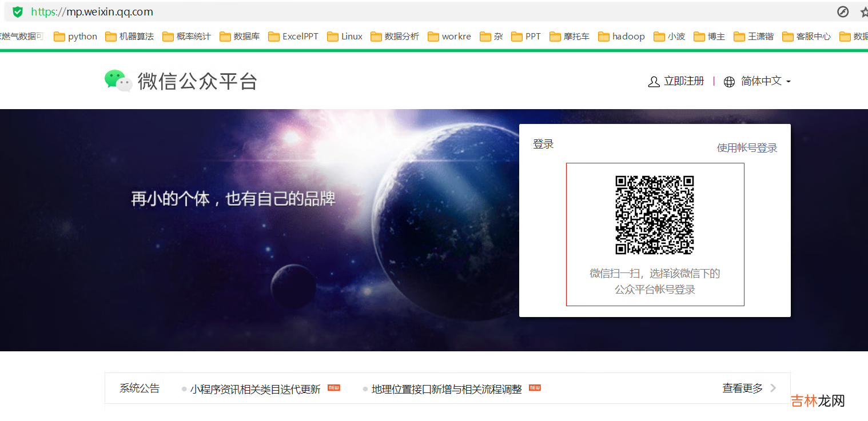Open the Linux bookmarks folder label
Image resolution: width=868 pixels, height=421 pixels.
[352, 37]
